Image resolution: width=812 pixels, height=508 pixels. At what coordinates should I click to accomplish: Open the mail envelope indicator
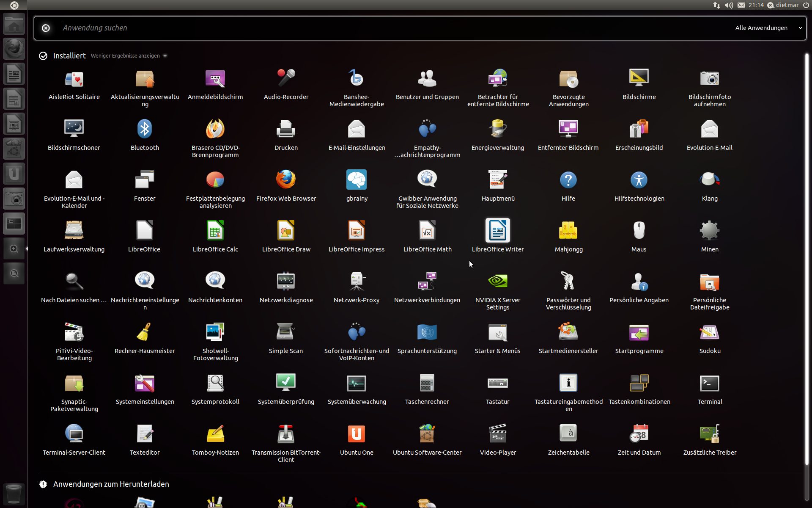(741, 5)
